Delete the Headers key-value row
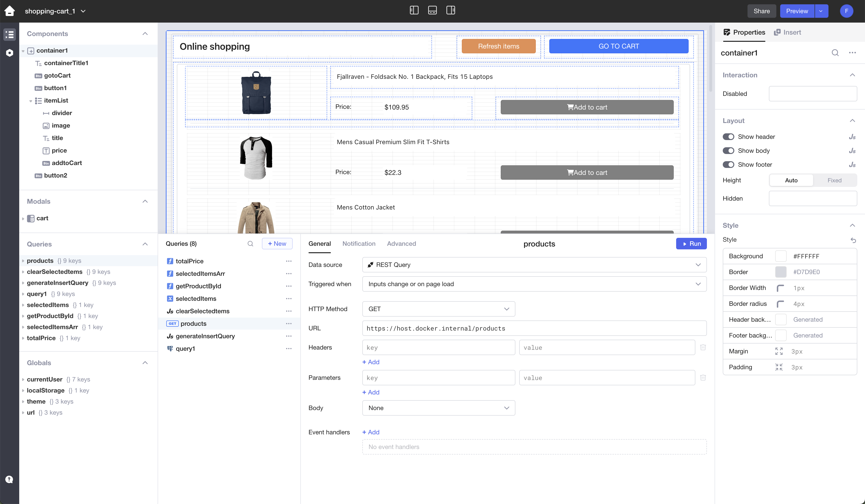Screen dimensions: 865x504 coord(703,347)
